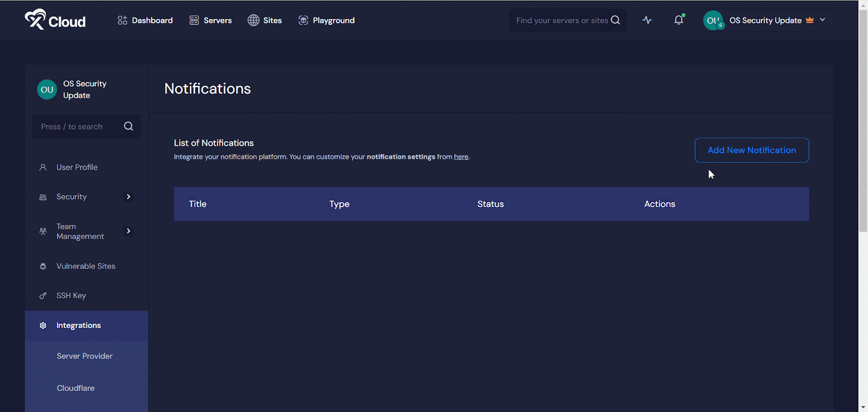This screenshot has width=868, height=412.
Task: Select Server Provider under Integrations
Action: click(85, 356)
